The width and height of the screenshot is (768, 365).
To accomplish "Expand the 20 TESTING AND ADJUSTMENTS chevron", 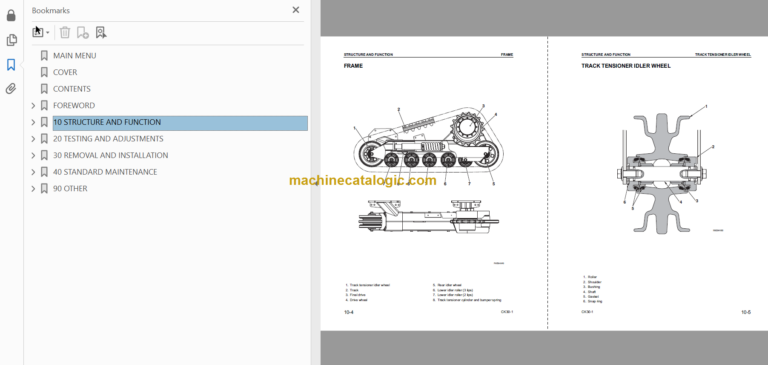I will [33, 139].
